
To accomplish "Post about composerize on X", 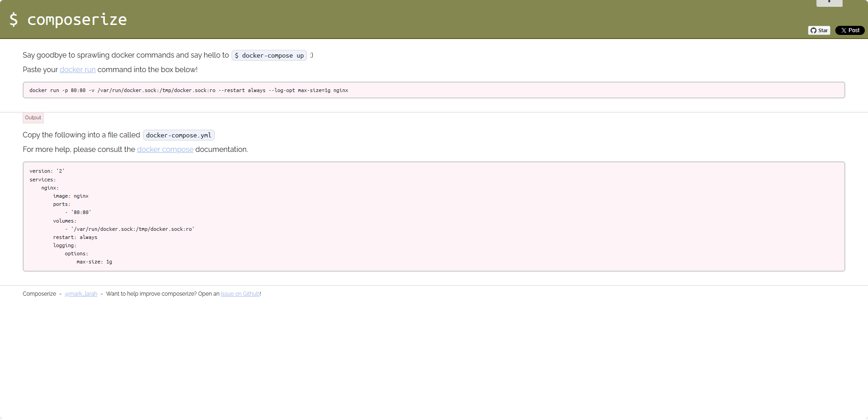I will click(x=849, y=30).
